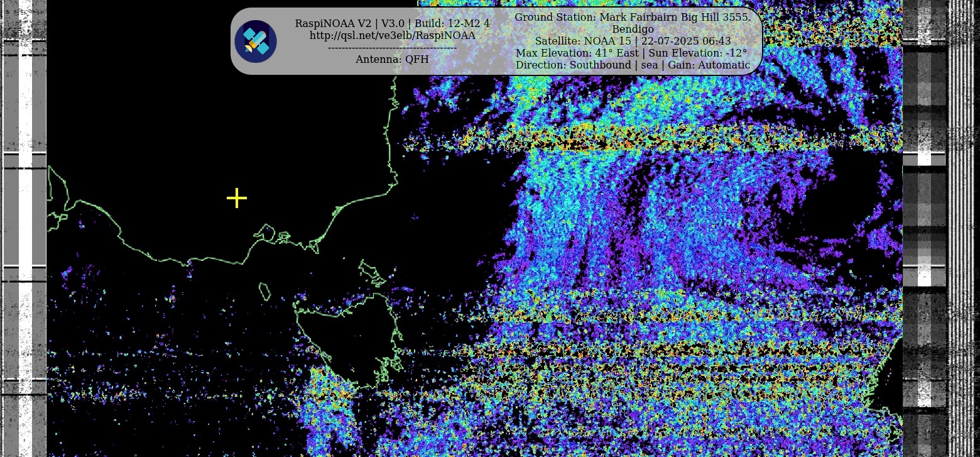Click the yellow crosshair ground station marker
The height and width of the screenshot is (457, 980).
[237, 198]
